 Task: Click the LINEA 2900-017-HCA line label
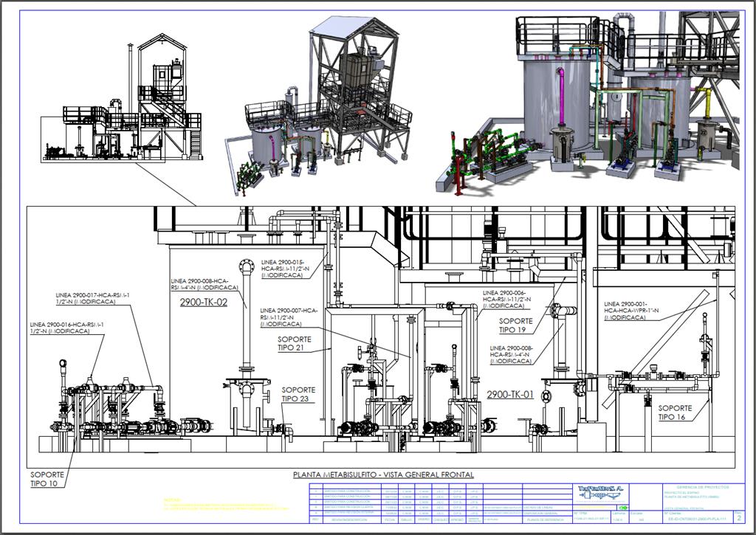pos(92,298)
